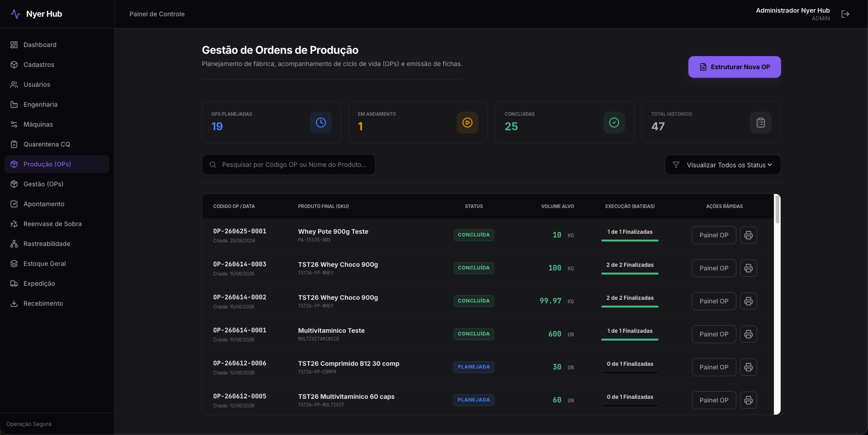Image resolution: width=868 pixels, height=435 pixels.
Task: Print the sheet for OP-260614-0001
Action: click(749, 334)
